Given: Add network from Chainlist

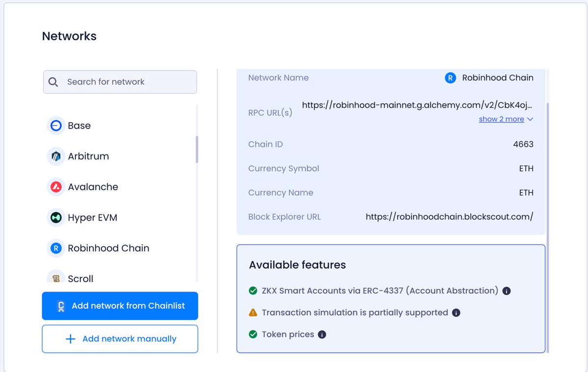Looking at the screenshot, I should tap(120, 306).
